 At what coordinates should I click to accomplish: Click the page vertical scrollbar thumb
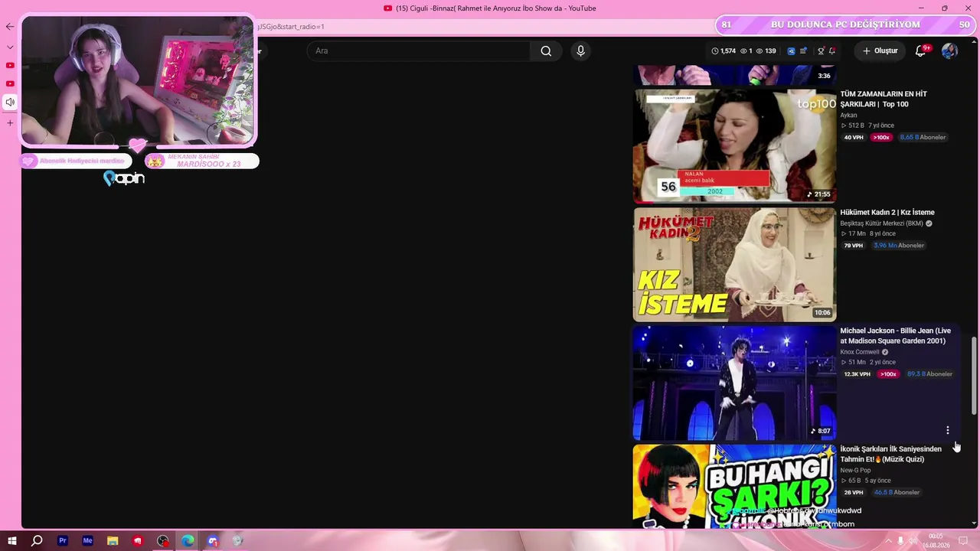(x=975, y=376)
